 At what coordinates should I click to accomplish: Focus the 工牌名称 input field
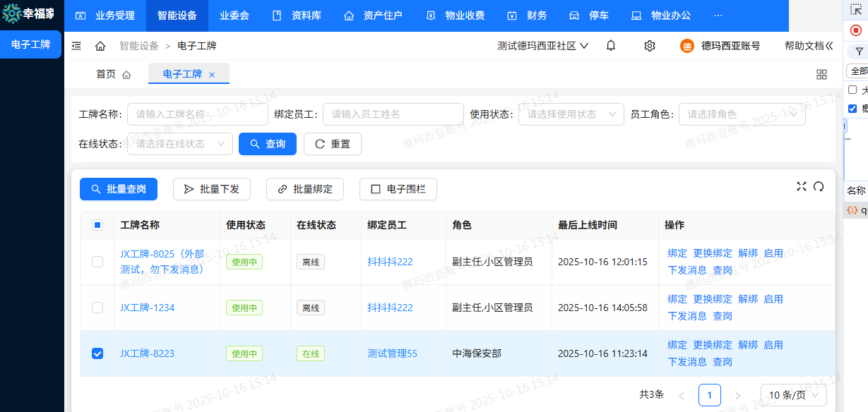[x=198, y=114]
